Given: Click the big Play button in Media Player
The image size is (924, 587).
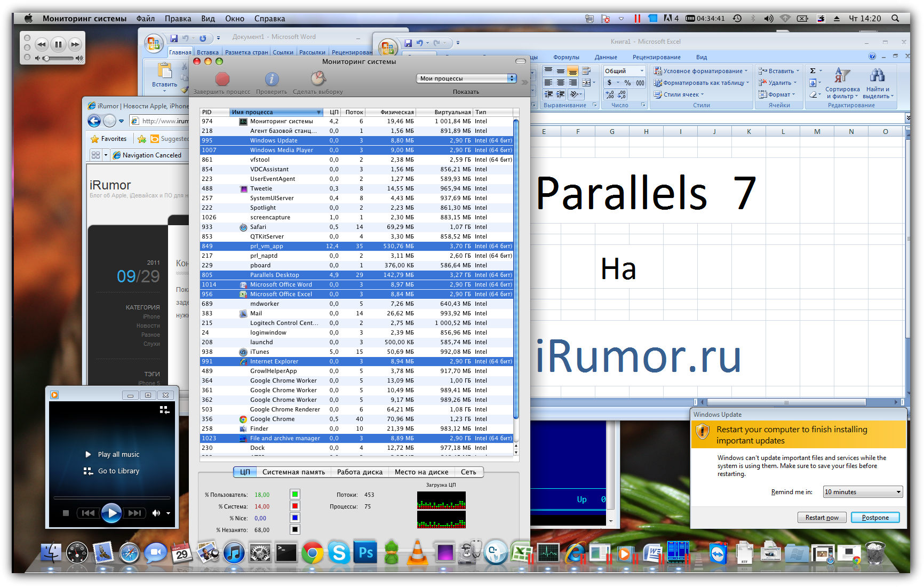Looking at the screenshot, I should (x=111, y=513).
